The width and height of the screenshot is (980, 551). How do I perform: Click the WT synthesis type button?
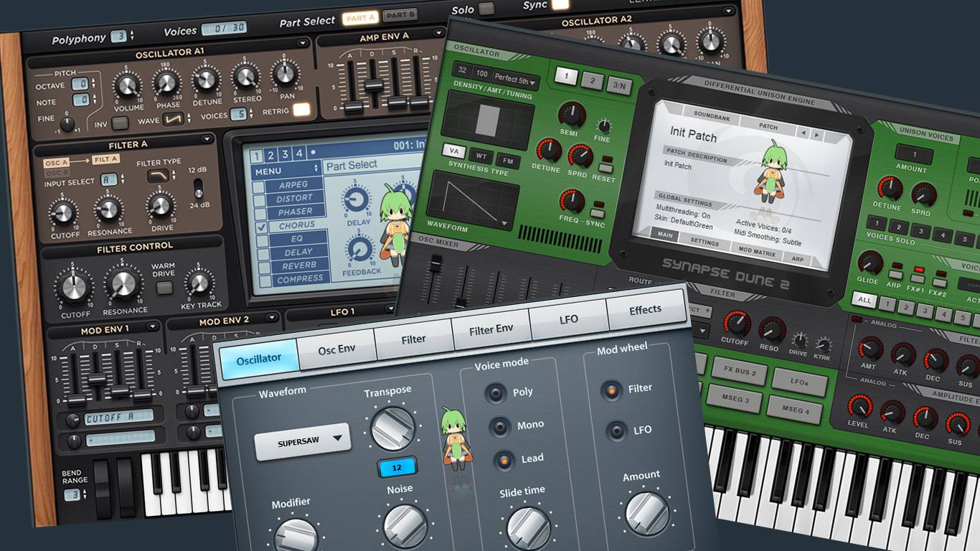483,156
